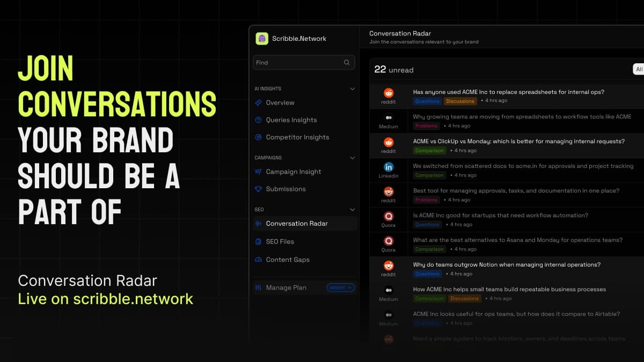Click the Conversation Radar waveform icon
644x362 pixels.
[x=259, y=224]
